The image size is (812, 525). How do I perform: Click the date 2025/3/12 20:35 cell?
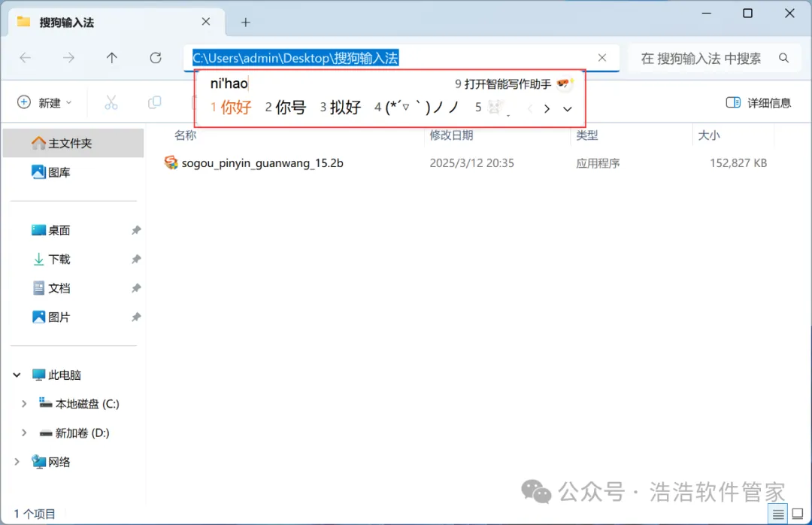pos(471,163)
